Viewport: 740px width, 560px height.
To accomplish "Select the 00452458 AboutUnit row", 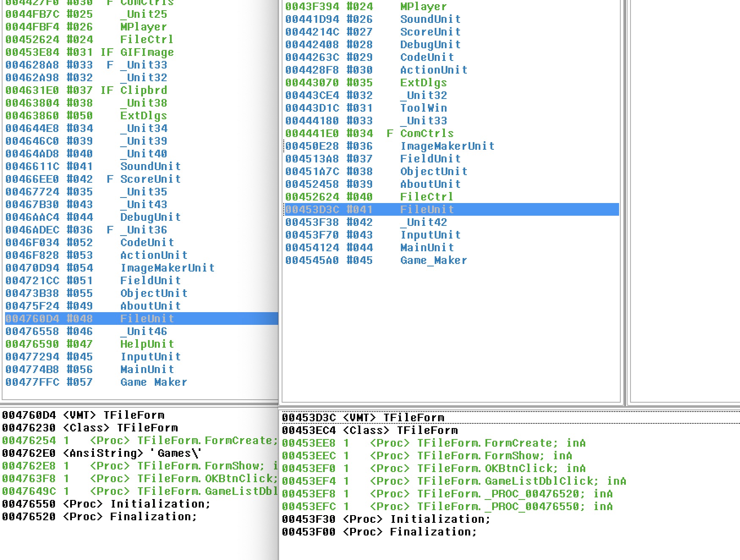I will pos(452,184).
